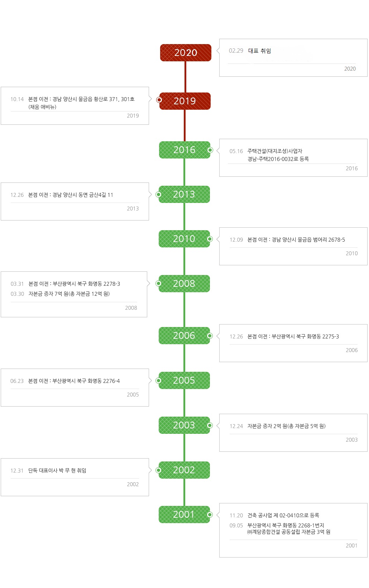This screenshot has height=588, width=369.
Task: Click the 05.16 주택건설 사업자 등록 entry
Action: click(x=293, y=158)
